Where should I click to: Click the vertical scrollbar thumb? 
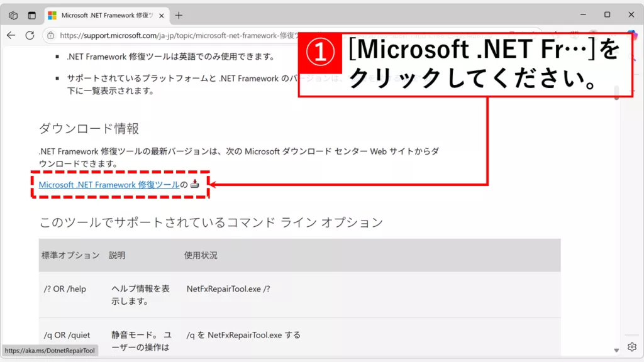616,92
